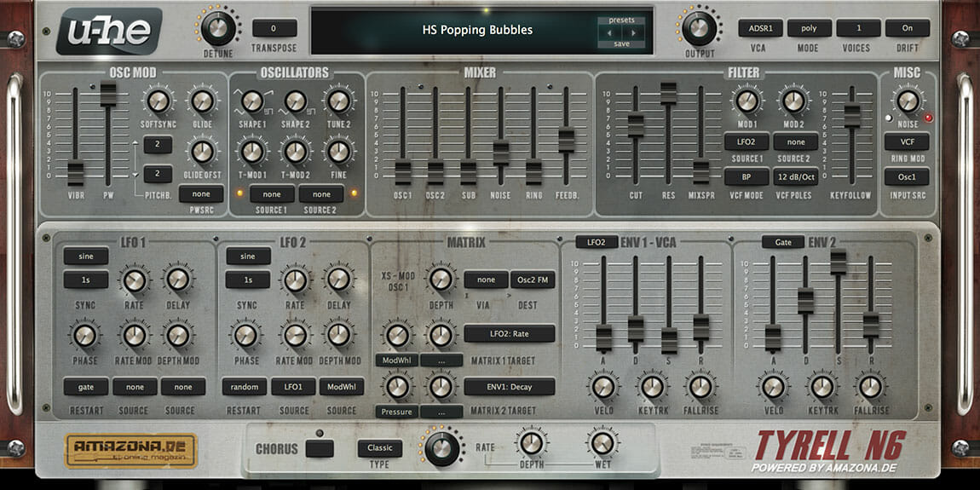Click the Noise knob in Misc section
This screenshot has width=980, height=490.
907,101
